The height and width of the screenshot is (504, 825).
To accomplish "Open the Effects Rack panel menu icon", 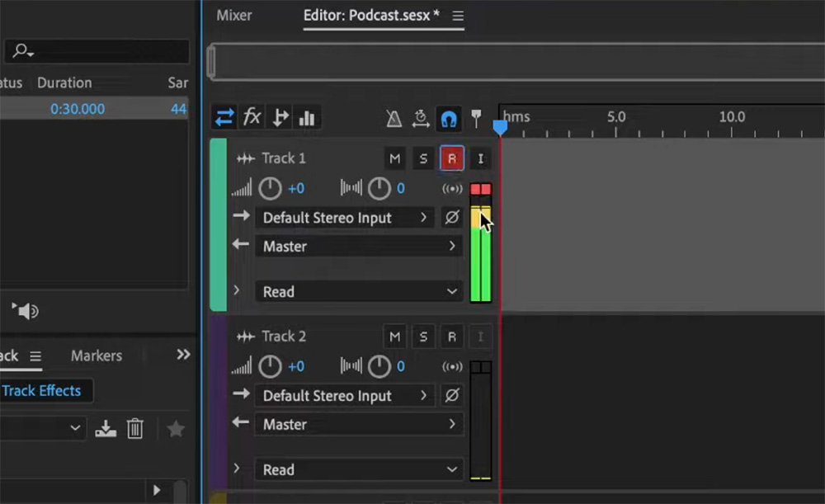I will (35, 356).
